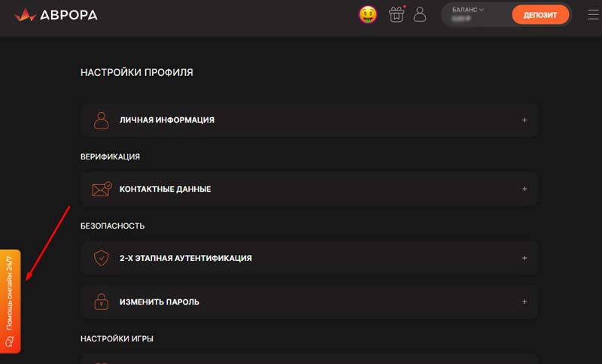Open the gift box bonuses icon
This screenshot has width=602, height=364.
397,14
